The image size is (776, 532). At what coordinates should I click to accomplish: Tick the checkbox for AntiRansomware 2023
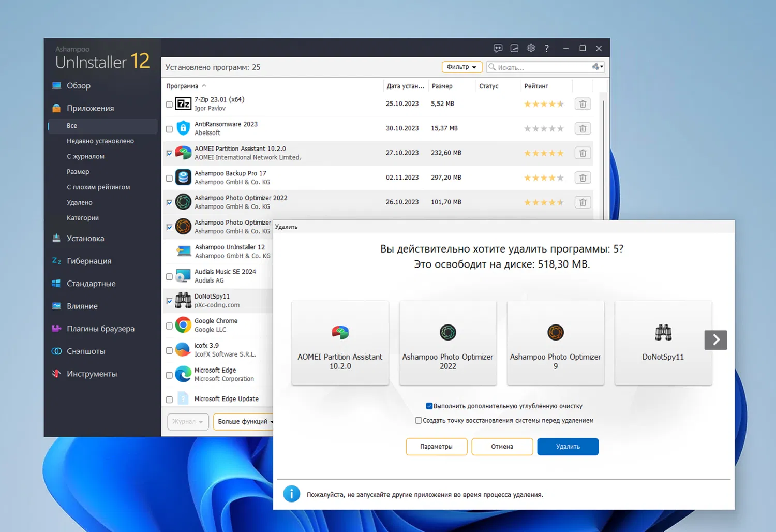coord(169,129)
